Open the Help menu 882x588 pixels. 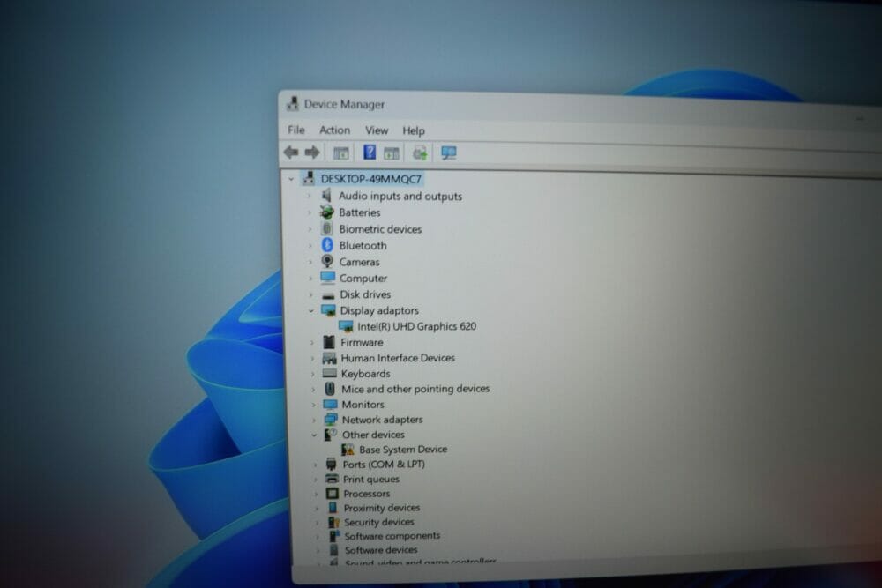point(414,131)
